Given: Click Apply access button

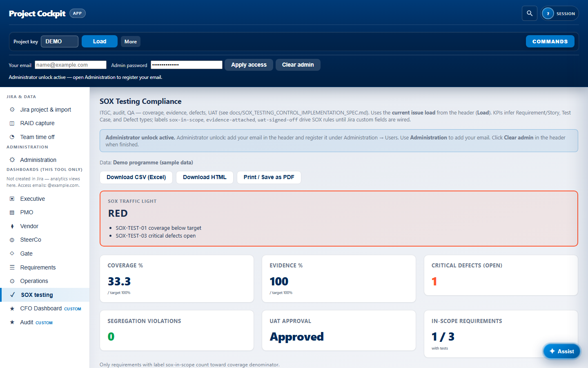Looking at the screenshot, I should [x=249, y=65].
